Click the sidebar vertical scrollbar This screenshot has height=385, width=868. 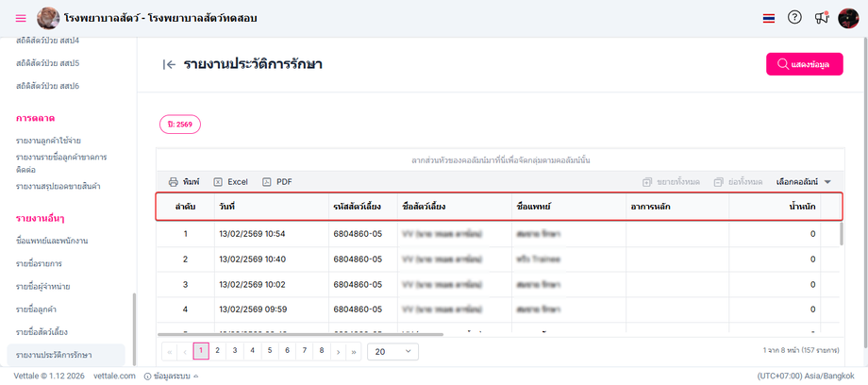click(133, 328)
